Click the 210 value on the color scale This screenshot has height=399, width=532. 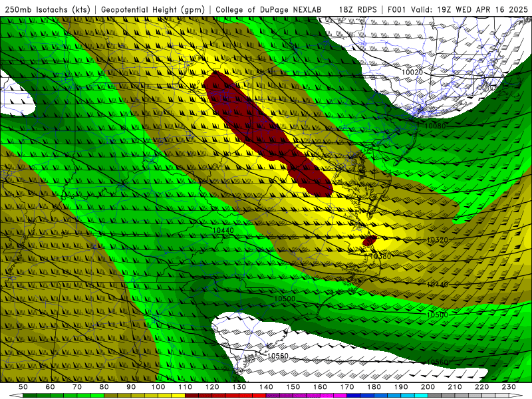(455, 387)
